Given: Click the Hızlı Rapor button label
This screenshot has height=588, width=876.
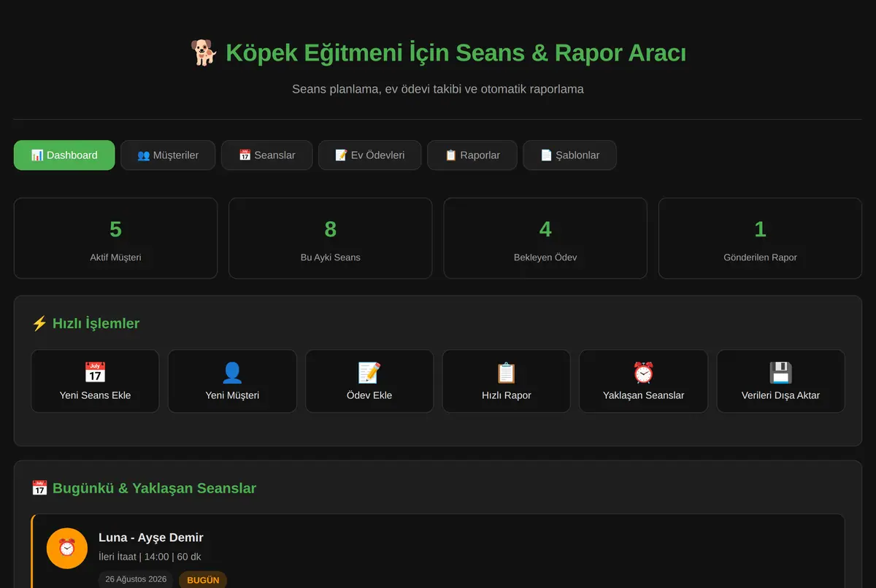Looking at the screenshot, I should tap(507, 395).
